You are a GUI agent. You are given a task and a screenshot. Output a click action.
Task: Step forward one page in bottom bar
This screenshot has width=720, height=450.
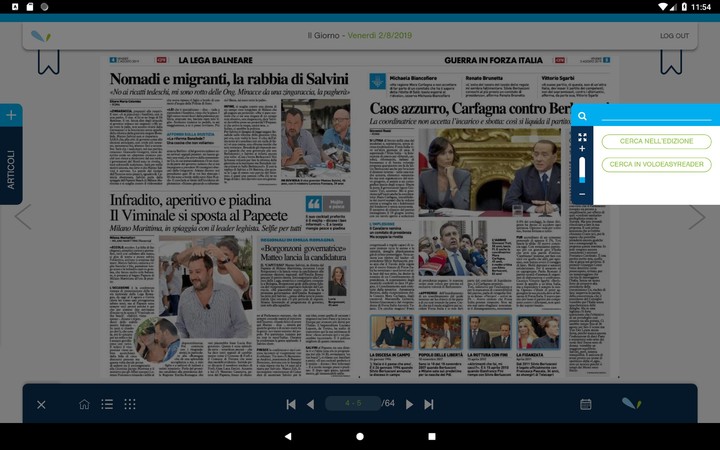(x=409, y=404)
